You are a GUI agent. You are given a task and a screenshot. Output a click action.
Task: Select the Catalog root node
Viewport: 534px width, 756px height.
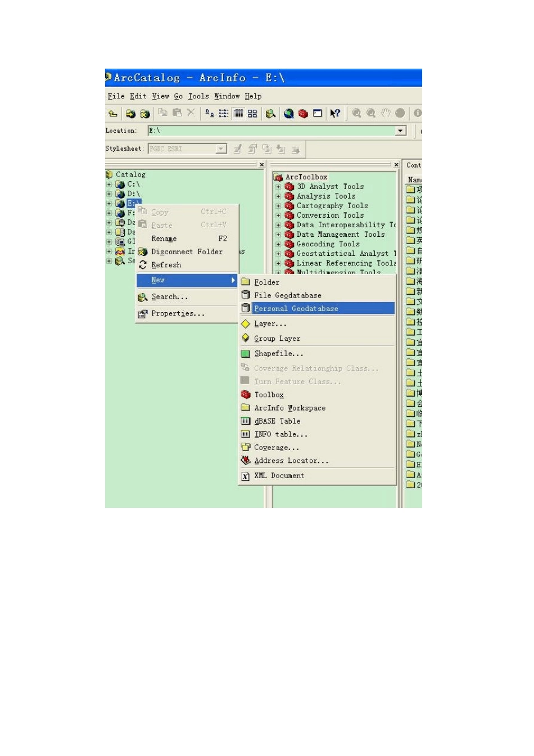(x=130, y=175)
